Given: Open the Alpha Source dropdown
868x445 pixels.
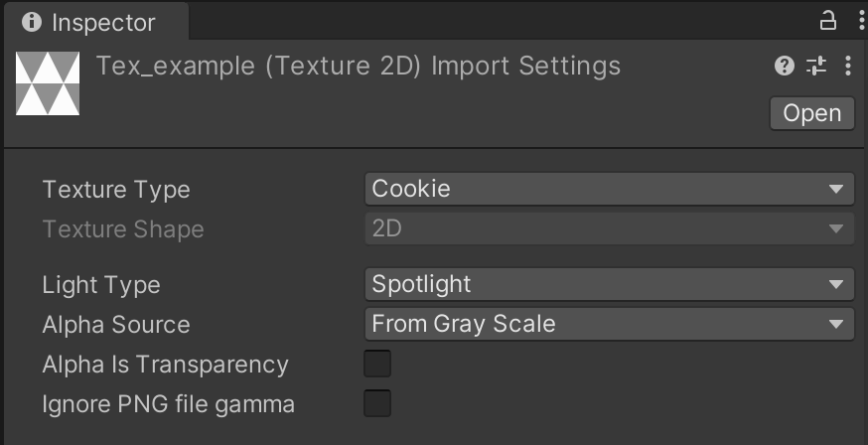Looking at the screenshot, I should click(x=610, y=324).
